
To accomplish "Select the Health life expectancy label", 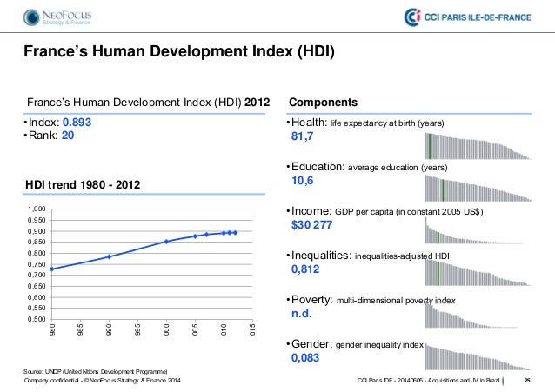I will [x=367, y=123].
